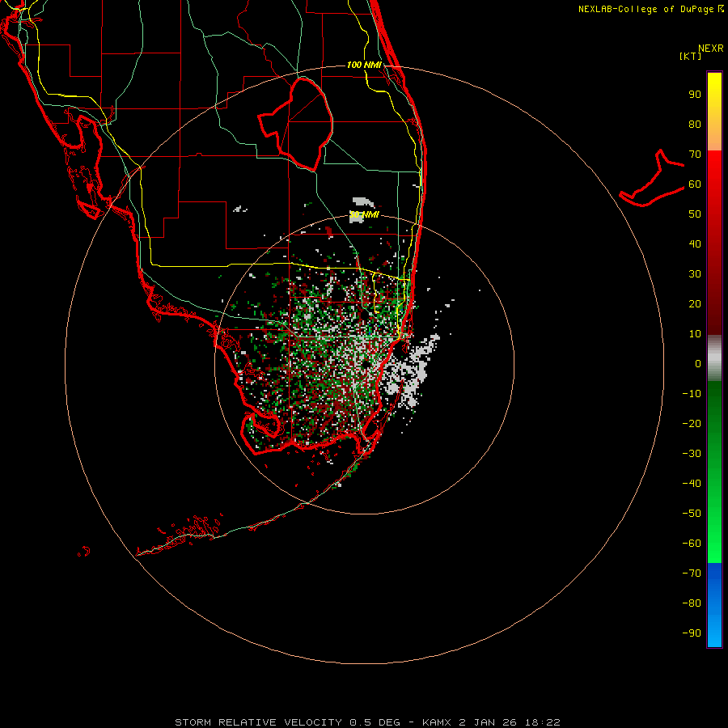Click the "[KT]" units label
The width and height of the screenshot is (728, 728).
coord(691,56)
